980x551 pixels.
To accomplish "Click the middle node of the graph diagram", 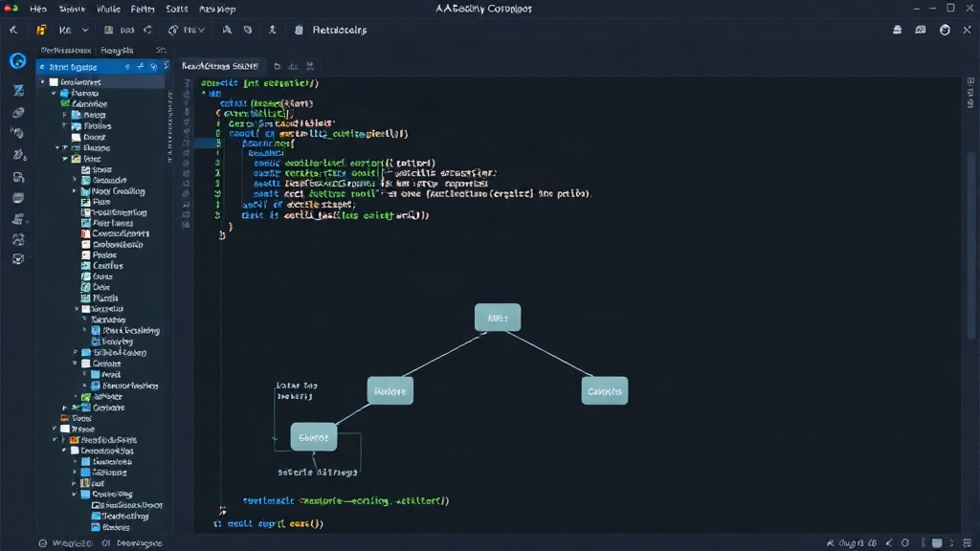I will point(390,391).
